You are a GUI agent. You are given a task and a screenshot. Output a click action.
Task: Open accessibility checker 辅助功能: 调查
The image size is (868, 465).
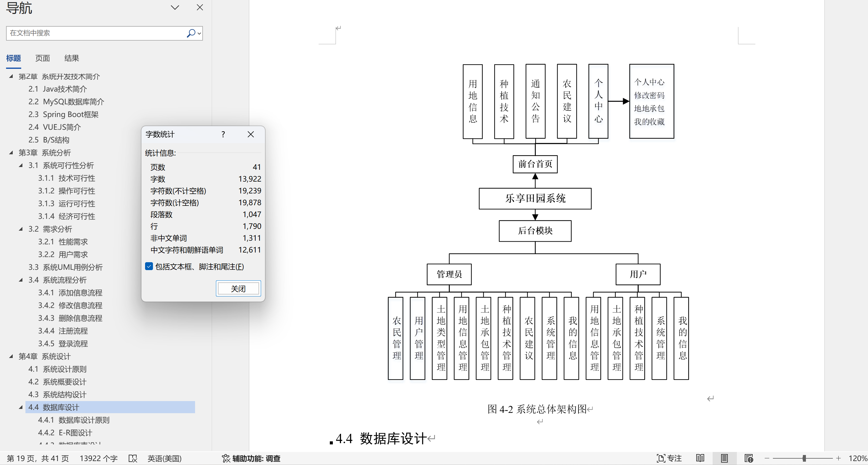point(251,458)
